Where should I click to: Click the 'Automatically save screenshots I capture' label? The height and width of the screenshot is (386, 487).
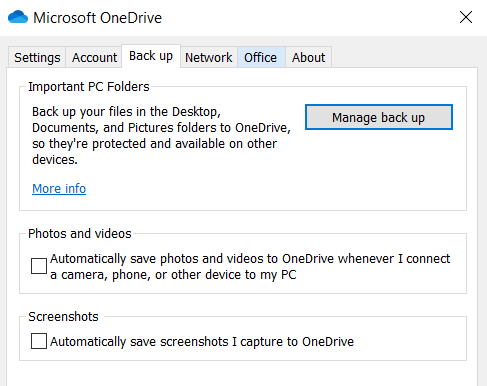click(202, 342)
